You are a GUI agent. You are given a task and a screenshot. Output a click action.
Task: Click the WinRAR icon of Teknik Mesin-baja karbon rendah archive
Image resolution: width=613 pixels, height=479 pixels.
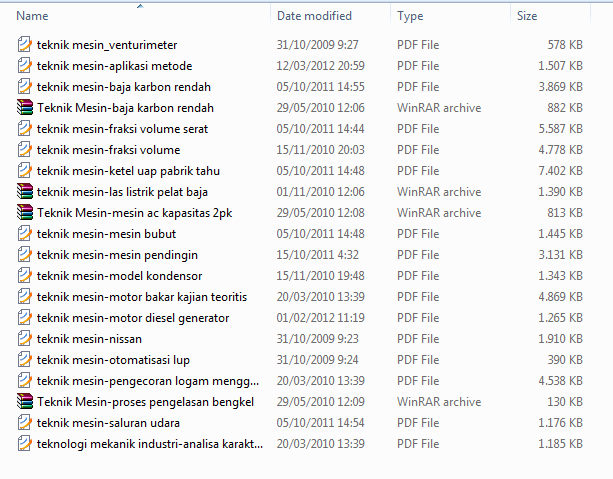25,107
